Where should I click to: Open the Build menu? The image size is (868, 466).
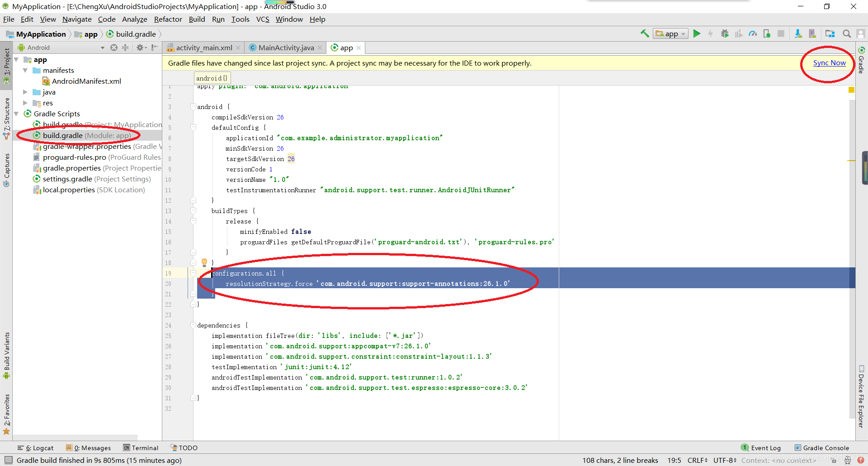pyautogui.click(x=197, y=19)
